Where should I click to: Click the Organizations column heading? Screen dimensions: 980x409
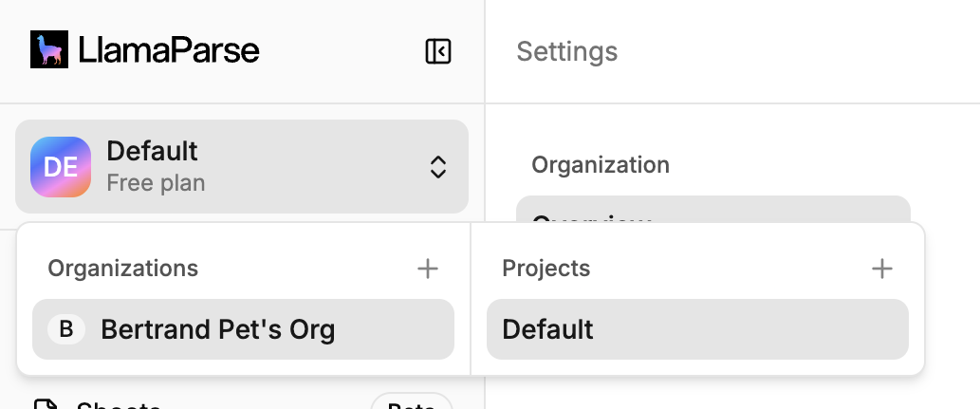pyautogui.click(x=123, y=269)
